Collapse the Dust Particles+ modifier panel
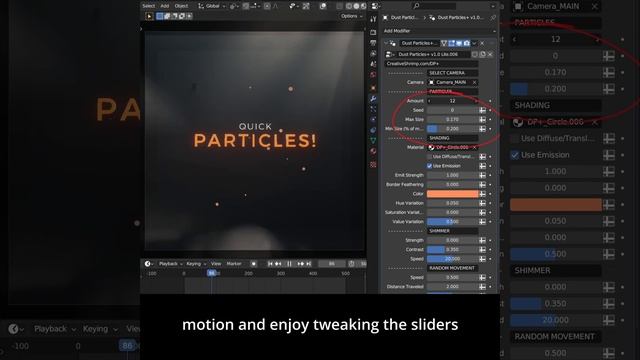This screenshot has height=360, width=640. point(386,43)
